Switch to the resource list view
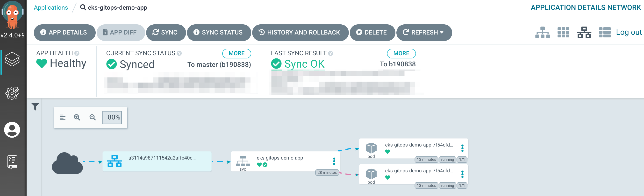Viewport: 644px width, 196px height. pyautogui.click(x=605, y=32)
